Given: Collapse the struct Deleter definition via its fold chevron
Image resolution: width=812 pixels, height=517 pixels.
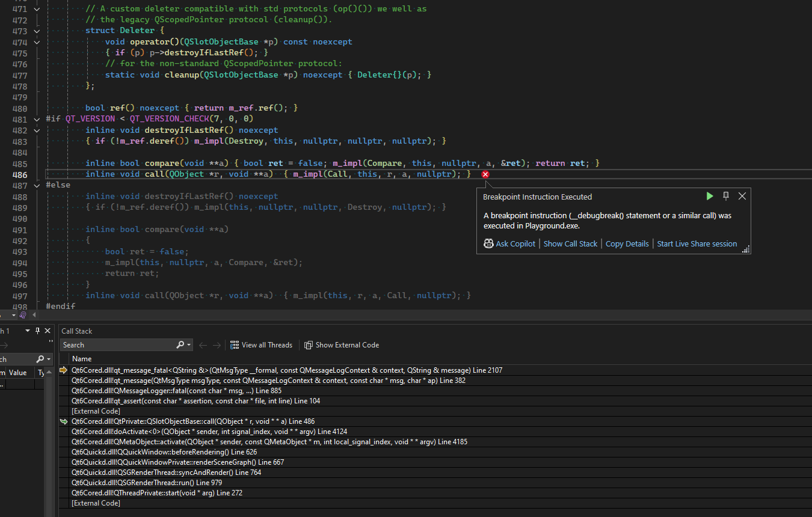Looking at the screenshot, I should (x=36, y=31).
